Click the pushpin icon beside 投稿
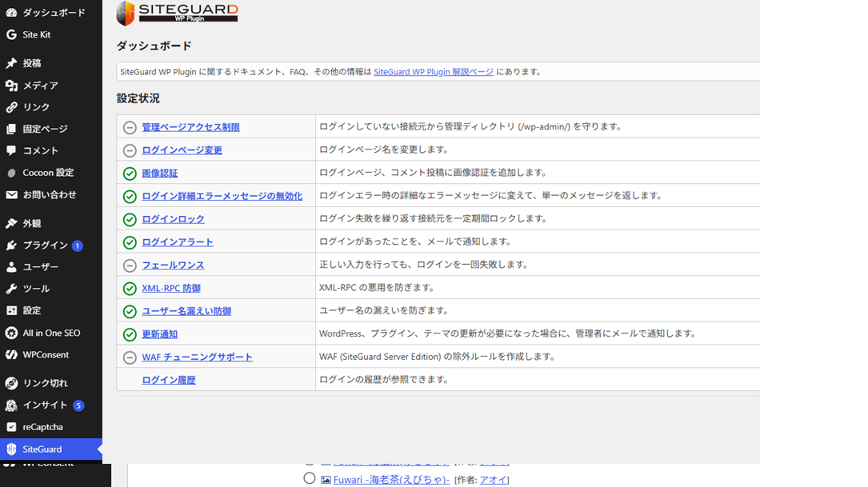Viewport: 868px width, 487px height. pyautogui.click(x=11, y=63)
